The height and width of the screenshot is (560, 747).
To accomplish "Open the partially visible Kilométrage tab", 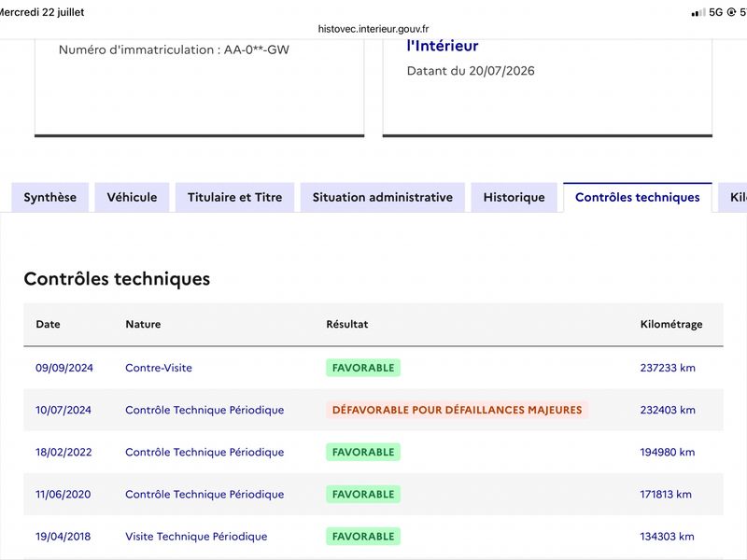I will 734,197.
